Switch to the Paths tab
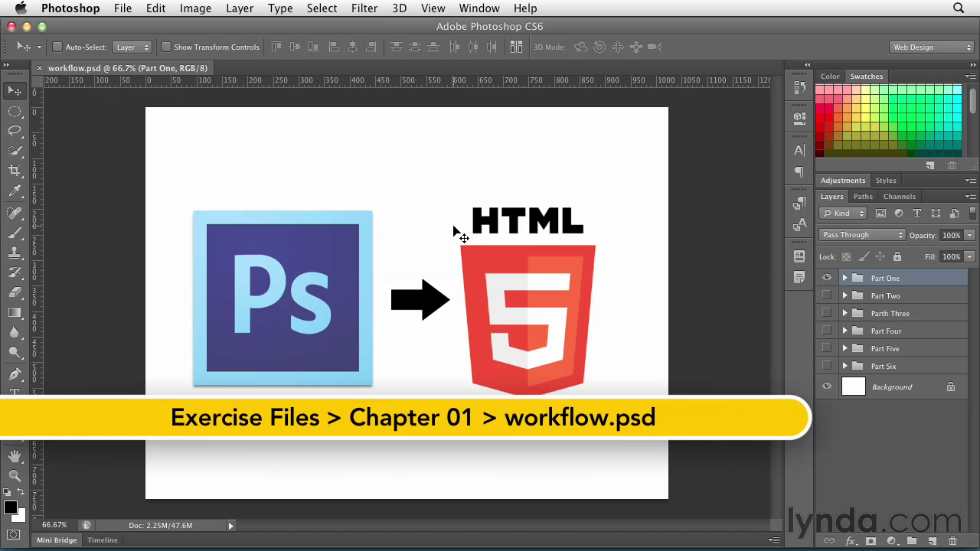 pos(863,197)
